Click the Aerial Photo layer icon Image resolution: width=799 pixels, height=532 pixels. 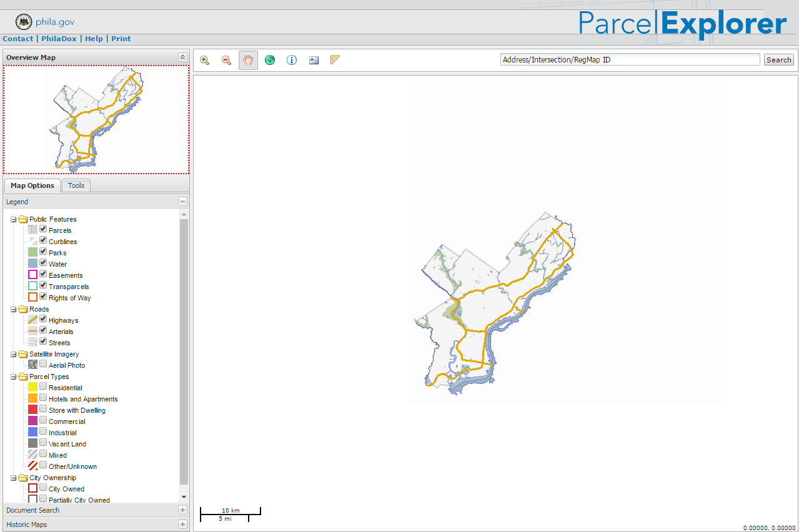coord(33,365)
